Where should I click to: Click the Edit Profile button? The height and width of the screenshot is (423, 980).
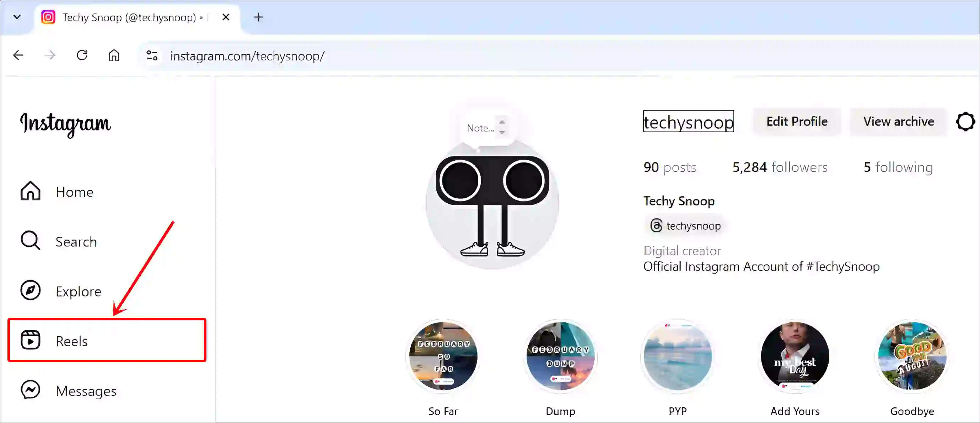point(797,121)
